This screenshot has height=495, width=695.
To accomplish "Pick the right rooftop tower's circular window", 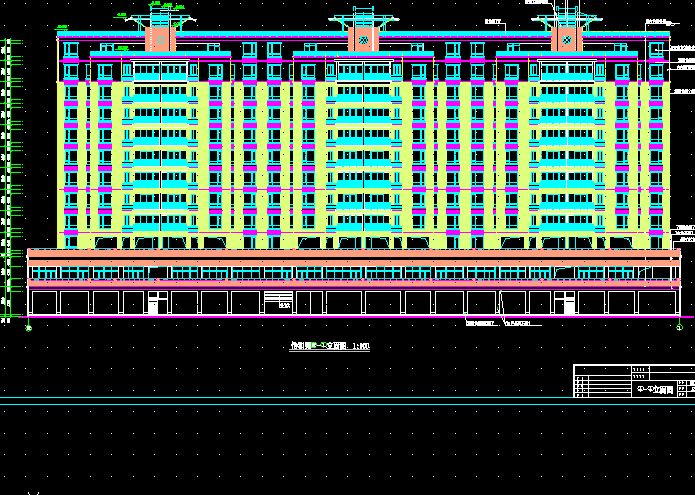I will 568,40.
